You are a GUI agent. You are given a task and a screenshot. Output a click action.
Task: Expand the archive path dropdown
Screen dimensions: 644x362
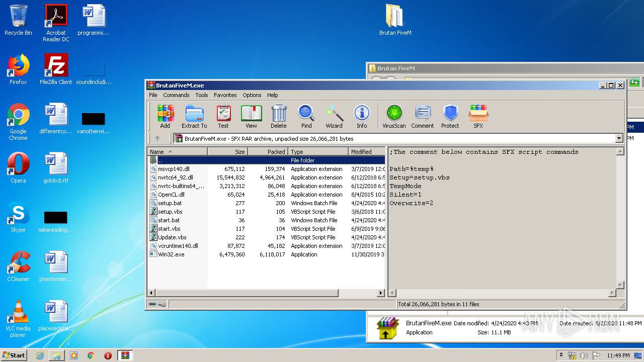[x=619, y=138]
